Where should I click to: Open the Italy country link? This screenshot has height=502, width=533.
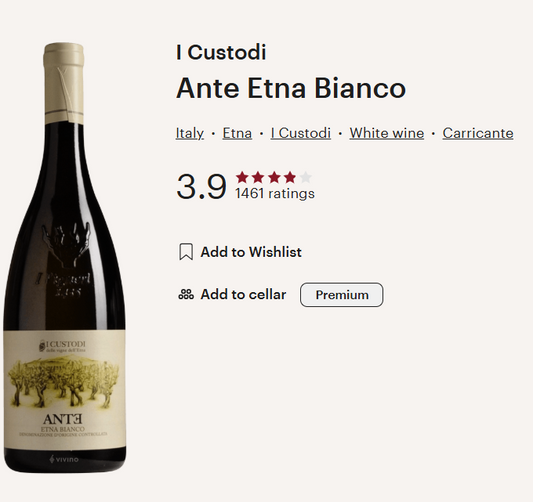tap(190, 133)
